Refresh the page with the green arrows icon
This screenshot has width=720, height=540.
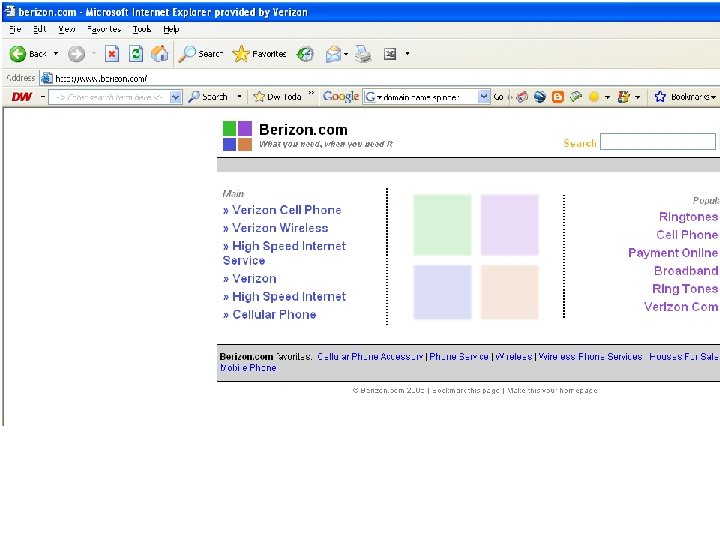pyautogui.click(x=135, y=54)
